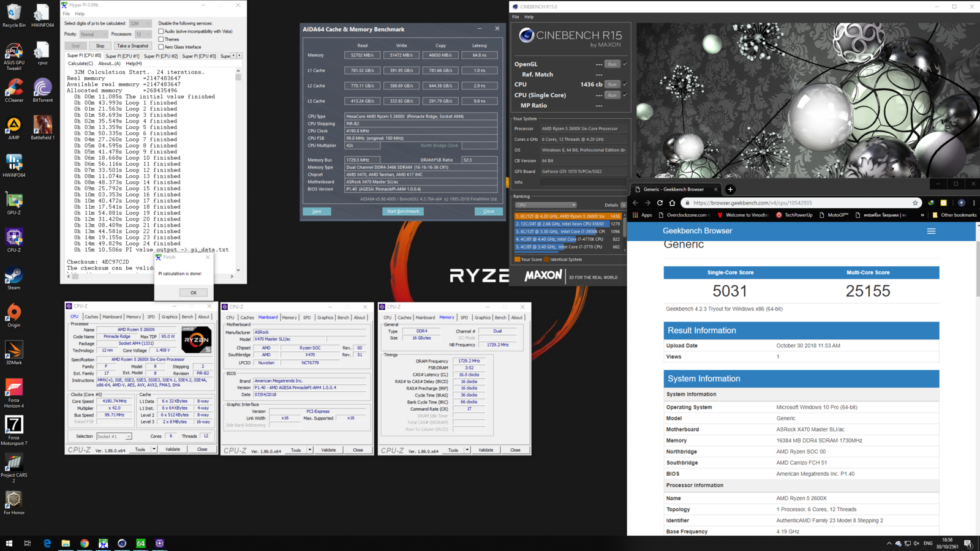Viewport: 980px width, 551px height.
Task: Click the Hyper PI log vertical scrollbar
Action: [238, 171]
